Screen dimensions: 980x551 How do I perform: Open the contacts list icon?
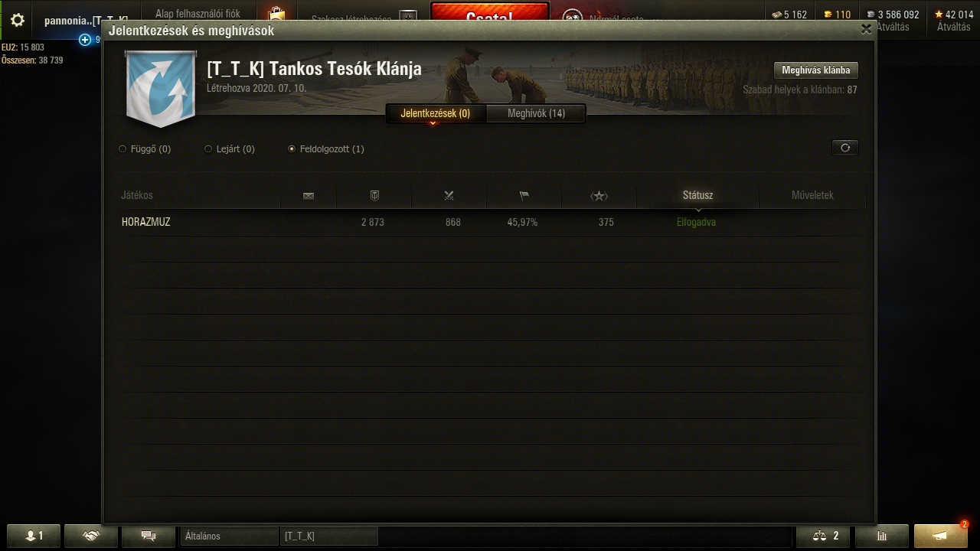34,536
